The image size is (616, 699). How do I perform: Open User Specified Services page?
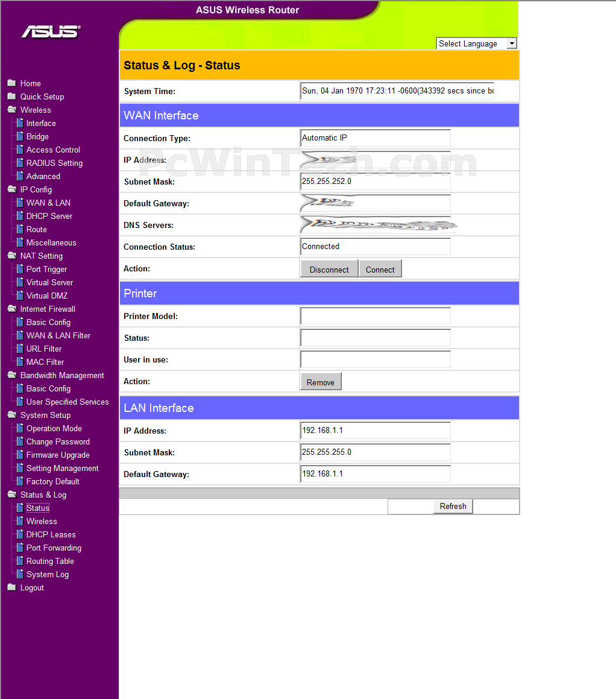coord(68,402)
